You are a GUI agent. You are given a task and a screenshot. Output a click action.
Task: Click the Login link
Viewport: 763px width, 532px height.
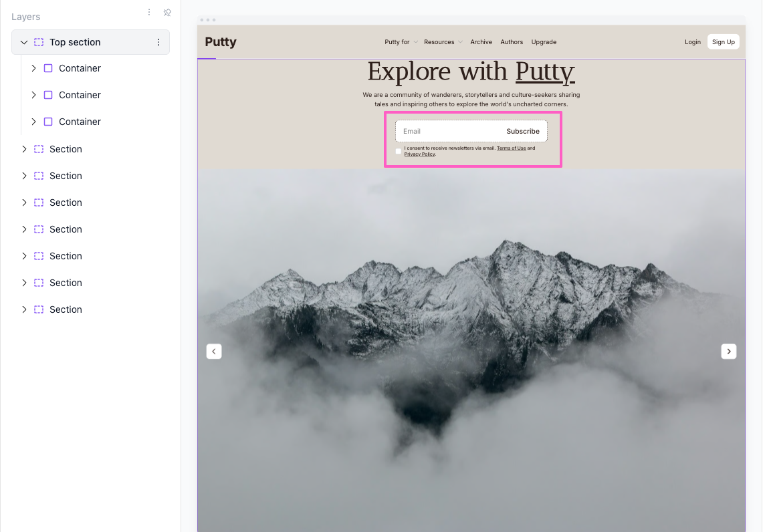click(x=692, y=42)
